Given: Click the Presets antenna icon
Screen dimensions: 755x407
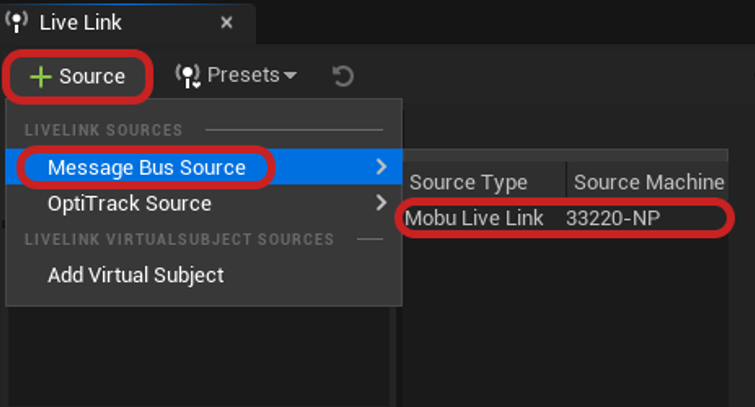Looking at the screenshot, I should pos(188,76).
